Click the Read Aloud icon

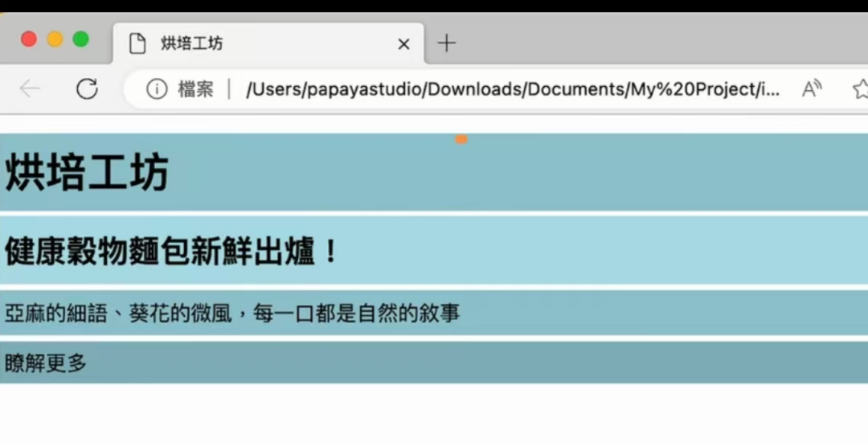tap(812, 88)
